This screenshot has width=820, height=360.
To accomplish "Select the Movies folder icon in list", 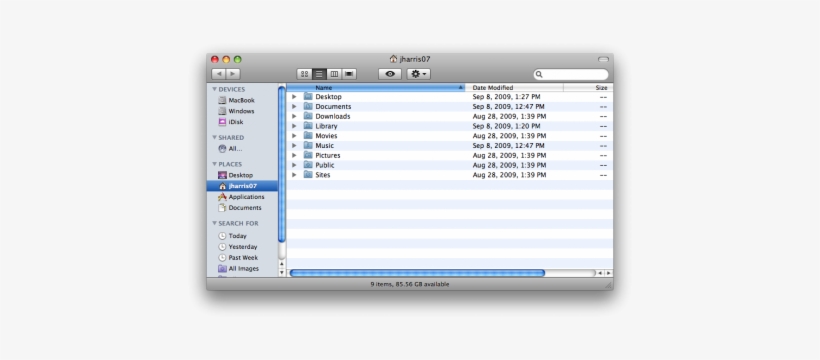I will (x=308, y=136).
